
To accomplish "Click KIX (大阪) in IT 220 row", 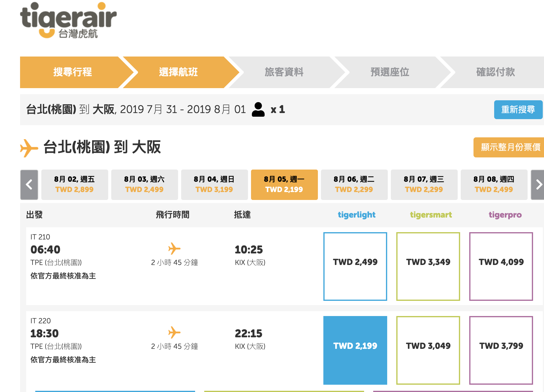I will (x=250, y=346).
